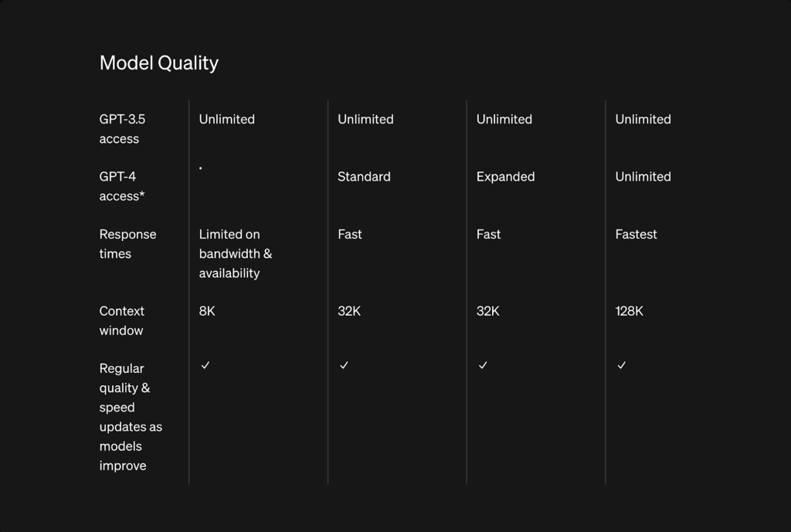The height and width of the screenshot is (532, 791).
Task: Click 32K in the Expanded plan column
Action: click(488, 311)
